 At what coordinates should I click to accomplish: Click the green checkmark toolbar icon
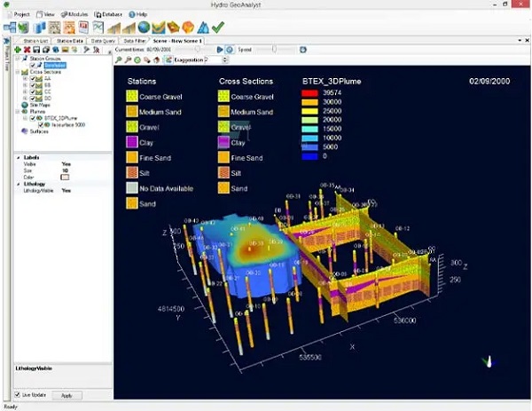coord(218,28)
